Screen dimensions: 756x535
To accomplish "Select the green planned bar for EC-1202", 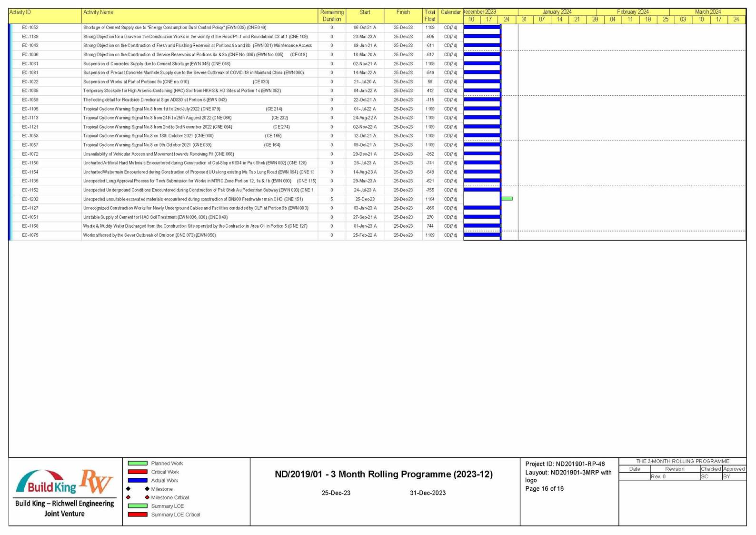I will click(x=507, y=199).
